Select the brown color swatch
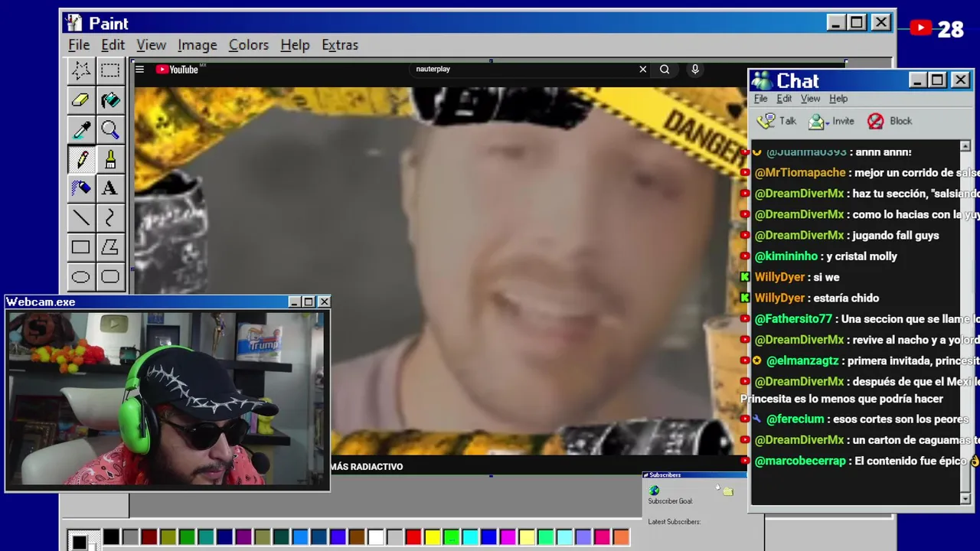Viewport: 980px width, 551px height. pyautogui.click(x=356, y=537)
